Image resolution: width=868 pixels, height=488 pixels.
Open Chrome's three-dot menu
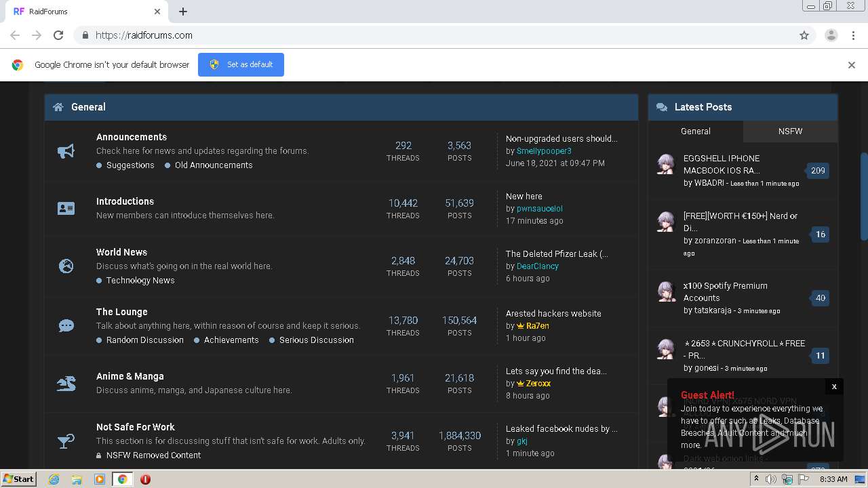(853, 35)
